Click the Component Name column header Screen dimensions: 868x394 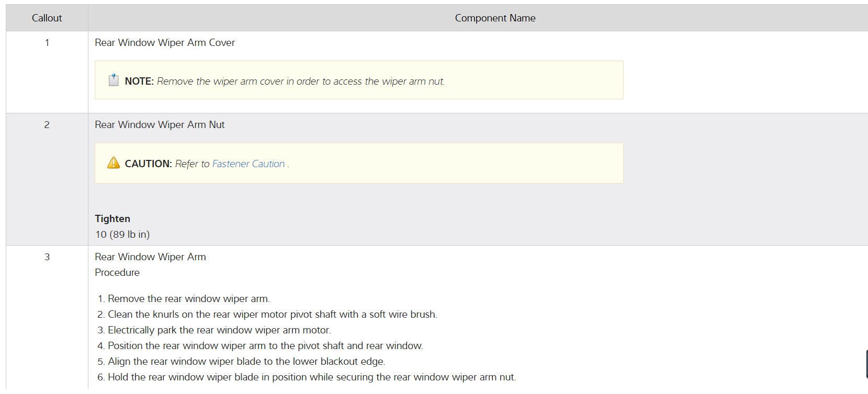(495, 18)
